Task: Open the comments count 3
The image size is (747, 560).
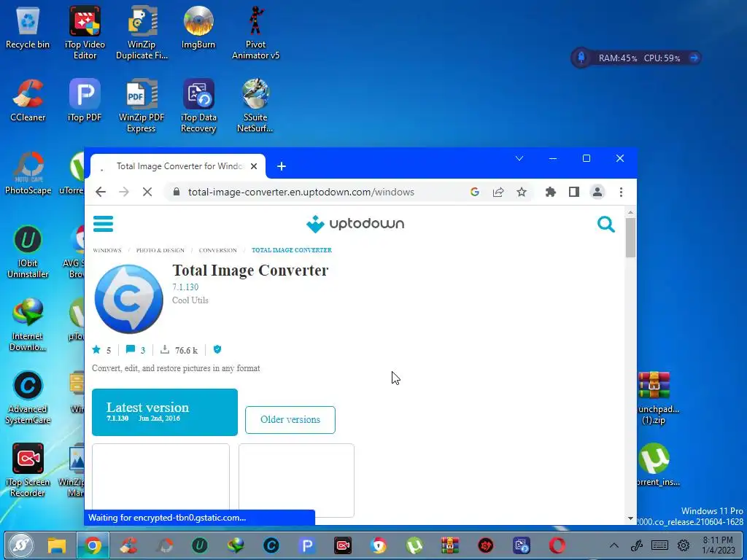Action: click(135, 350)
